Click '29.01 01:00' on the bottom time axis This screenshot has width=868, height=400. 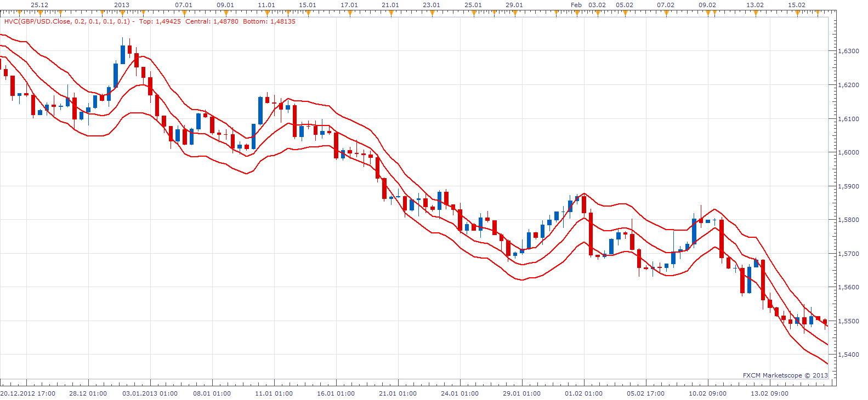[521, 393]
